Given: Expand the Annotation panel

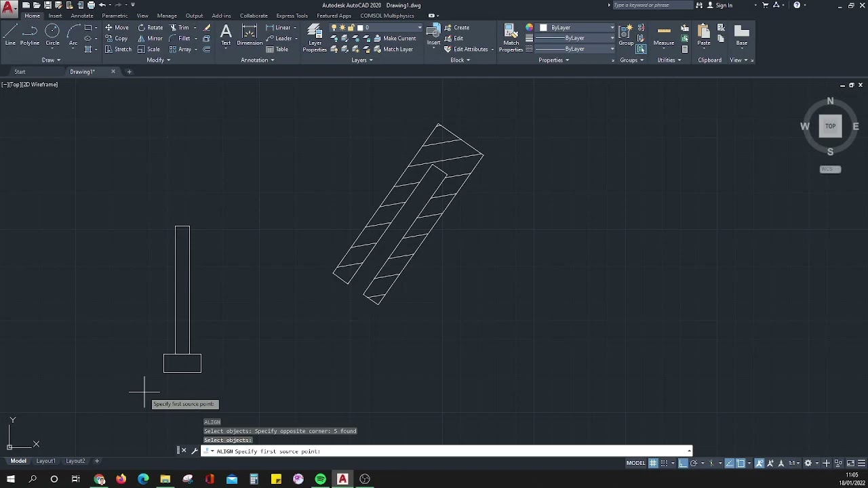Looking at the screenshot, I should (258, 60).
